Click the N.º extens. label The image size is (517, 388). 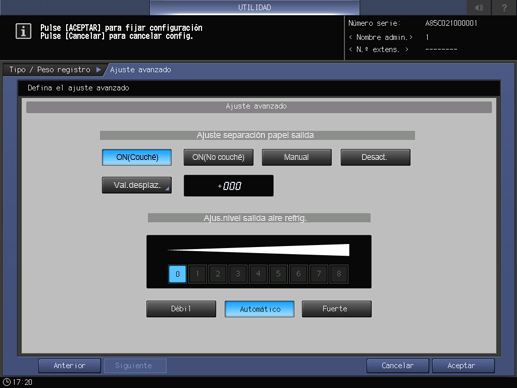pyautogui.click(x=379, y=50)
